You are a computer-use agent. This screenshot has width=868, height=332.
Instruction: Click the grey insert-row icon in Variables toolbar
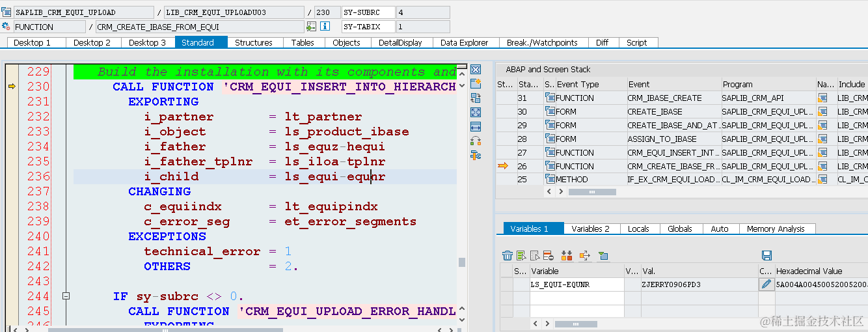click(535, 256)
